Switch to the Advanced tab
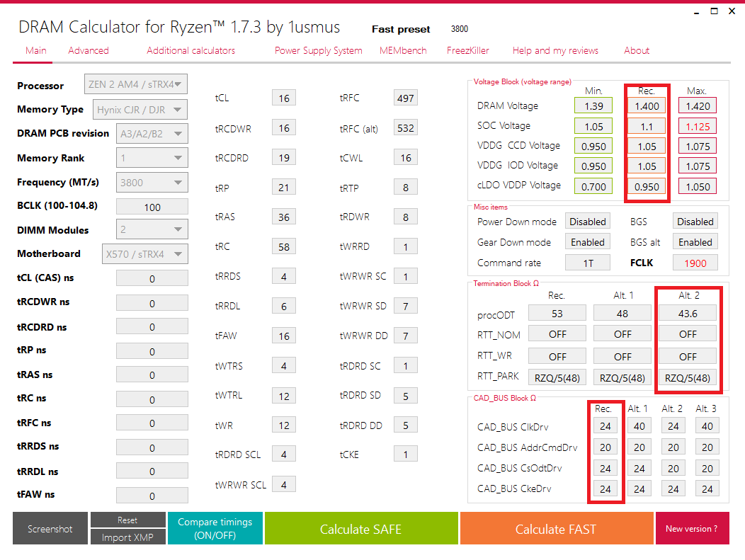 (x=89, y=50)
